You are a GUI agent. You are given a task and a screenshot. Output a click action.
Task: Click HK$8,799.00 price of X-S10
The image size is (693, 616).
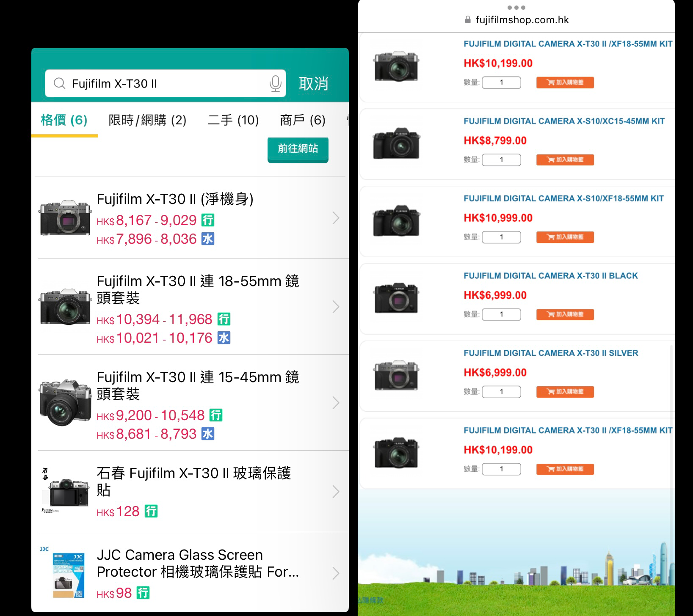coord(495,140)
